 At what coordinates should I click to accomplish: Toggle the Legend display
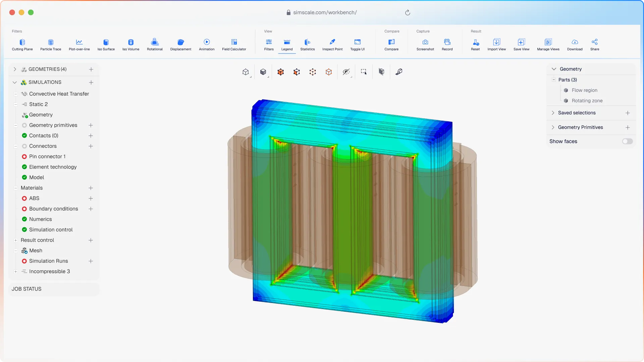[287, 45]
